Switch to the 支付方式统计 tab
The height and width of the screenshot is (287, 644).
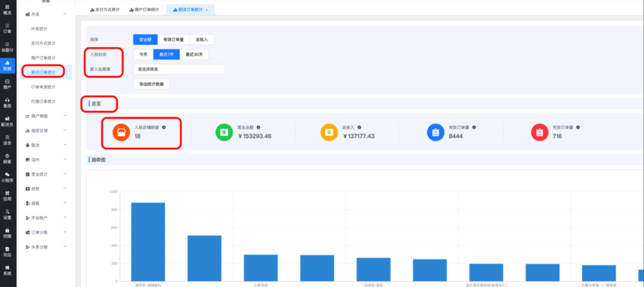pos(108,10)
